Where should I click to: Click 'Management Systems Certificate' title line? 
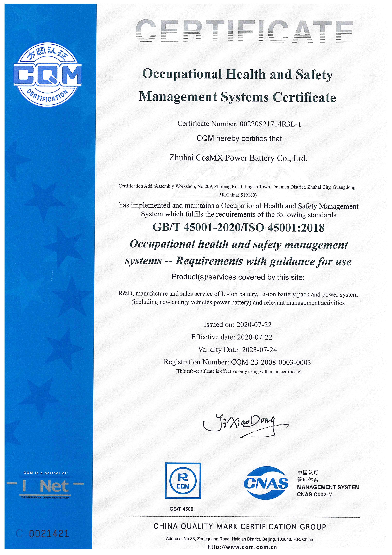(x=238, y=97)
